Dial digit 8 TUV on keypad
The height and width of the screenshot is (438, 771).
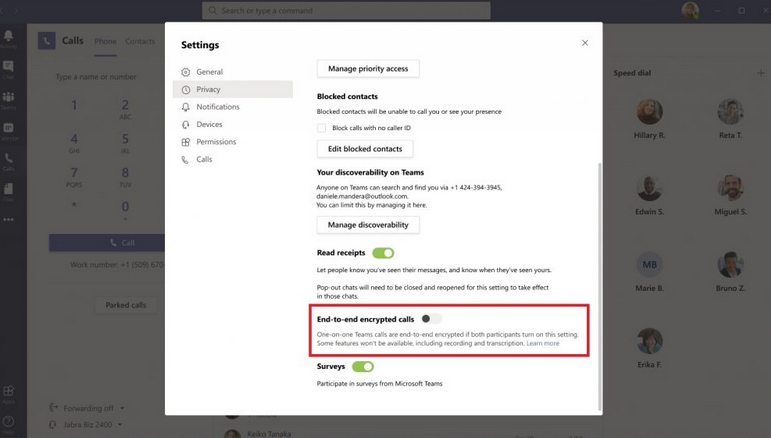pyautogui.click(x=125, y=176)
